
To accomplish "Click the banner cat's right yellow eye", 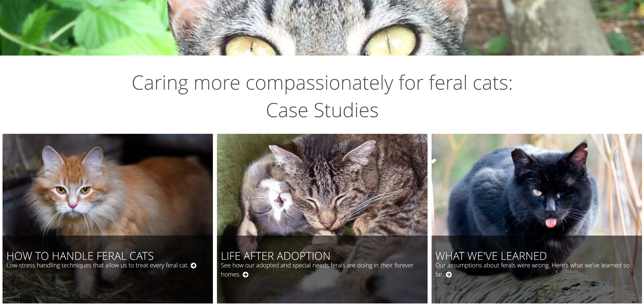I will pyautogui.click(x=390, y=40).
